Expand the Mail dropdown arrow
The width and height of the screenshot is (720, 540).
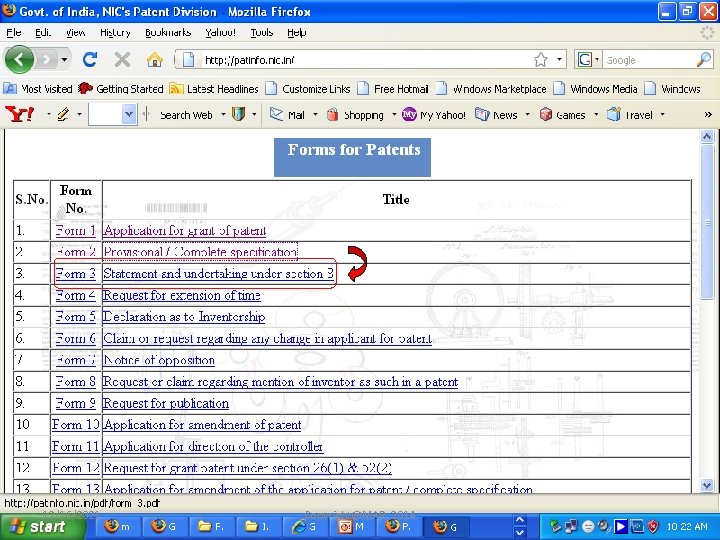coord(315,115)
